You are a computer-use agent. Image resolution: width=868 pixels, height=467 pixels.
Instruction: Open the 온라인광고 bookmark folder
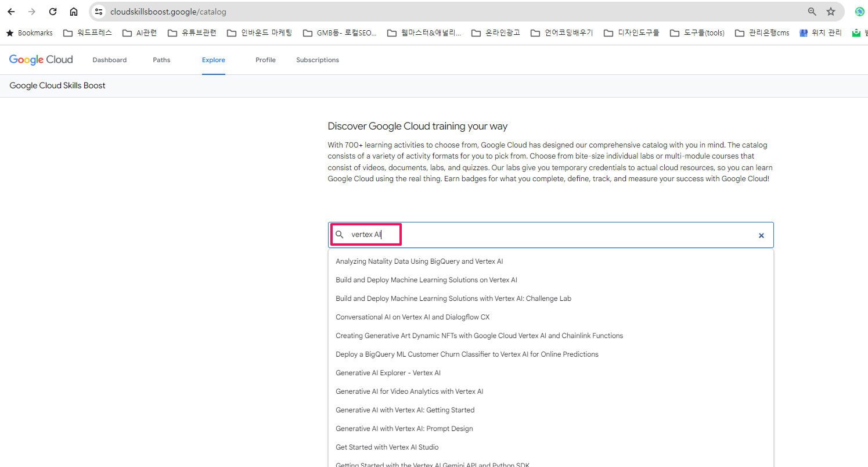point(496,33)
